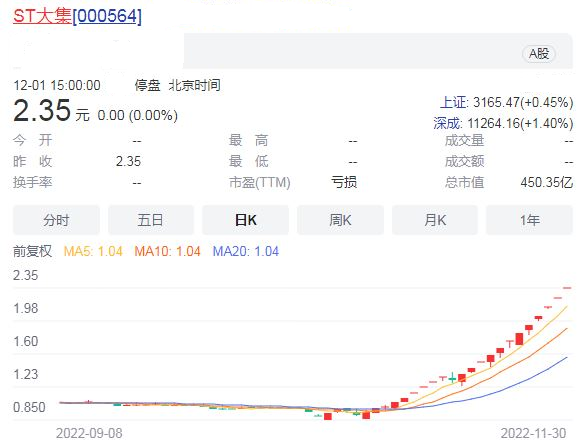The width and height of the screenshot is (585, 444).
Task: Click the 2.35 y-axis price label
Action: [26, 275]
